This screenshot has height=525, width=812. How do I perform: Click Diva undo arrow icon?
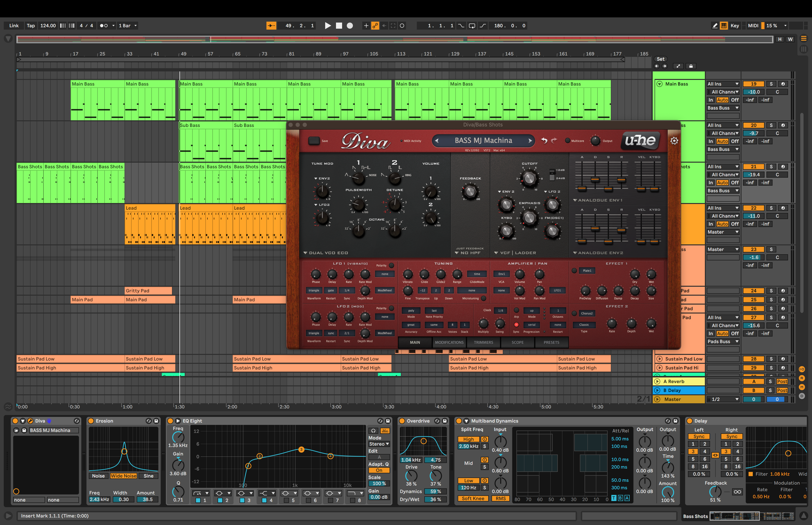click(x=544, y=141)
